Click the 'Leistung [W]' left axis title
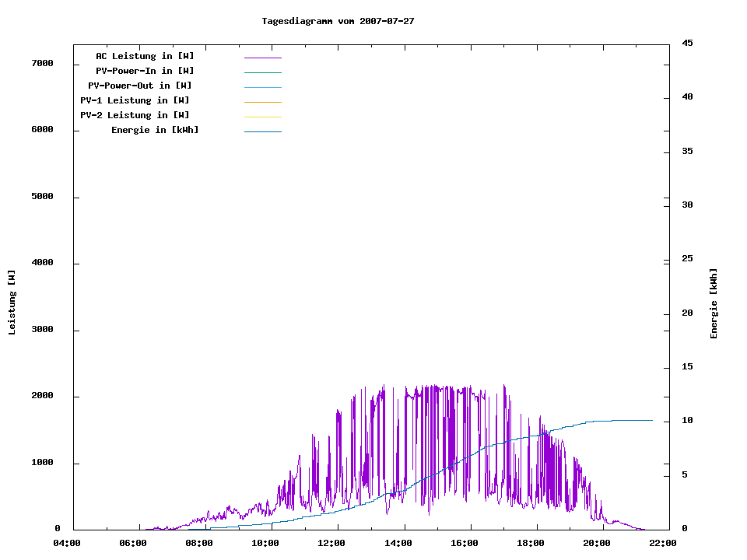 click(x=12, y=303)
